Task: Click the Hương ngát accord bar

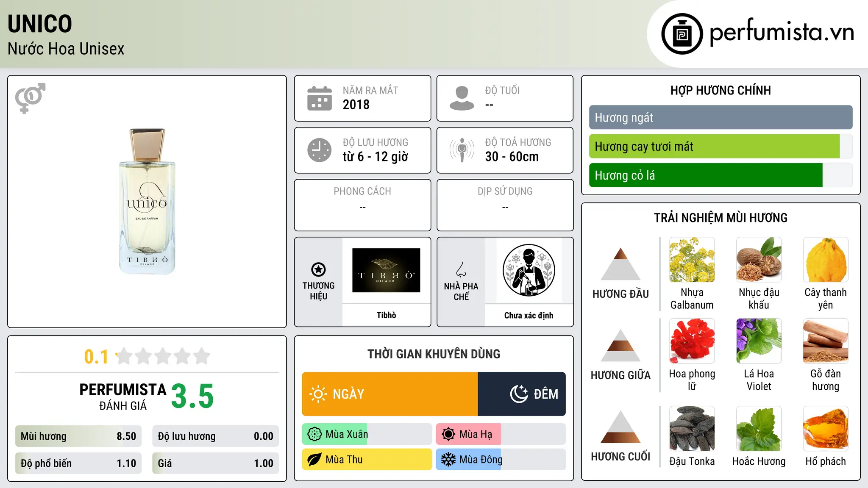Action: 721,117
